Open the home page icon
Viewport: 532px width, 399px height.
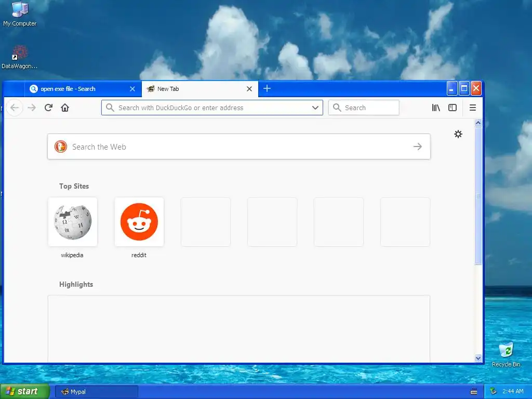(x=65, y=108)
